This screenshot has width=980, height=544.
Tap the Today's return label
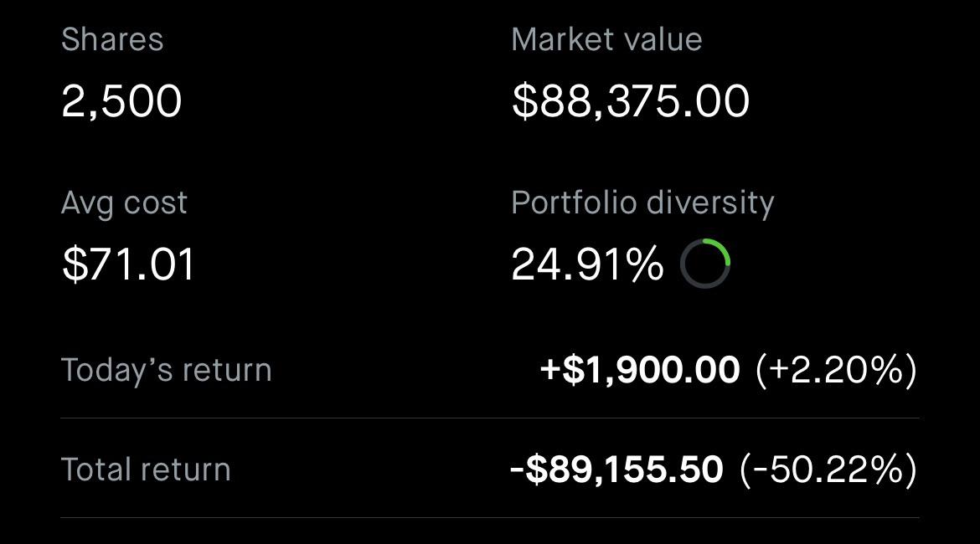pyautogui.click(x=166, y=370)
